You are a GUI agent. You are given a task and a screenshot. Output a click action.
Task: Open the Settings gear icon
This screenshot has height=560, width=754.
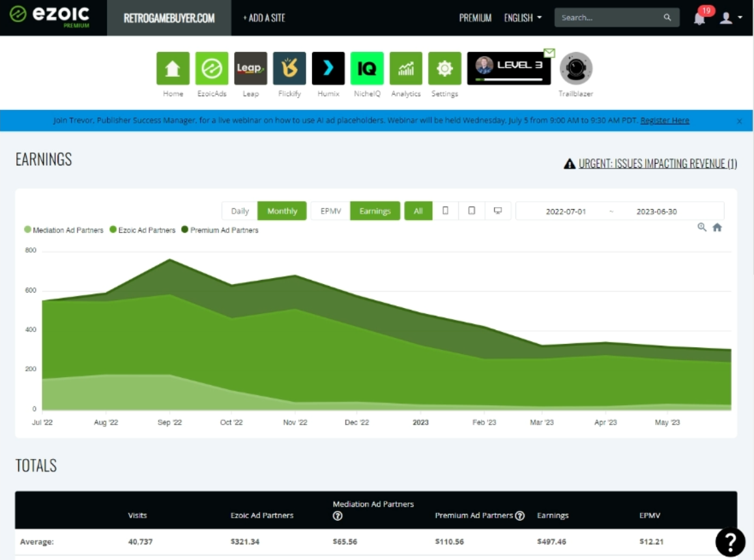tap(445, 68)
